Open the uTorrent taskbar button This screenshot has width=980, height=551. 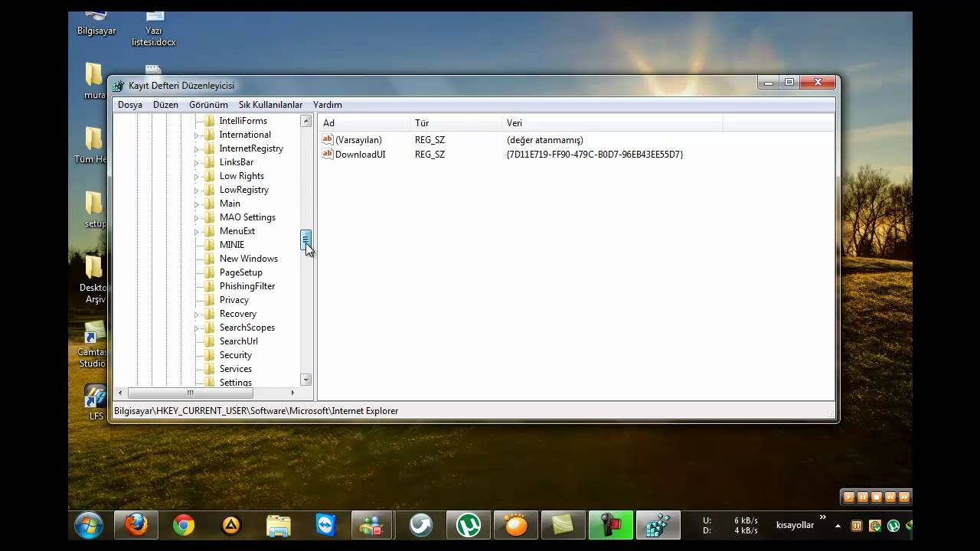tap(469, 525)
